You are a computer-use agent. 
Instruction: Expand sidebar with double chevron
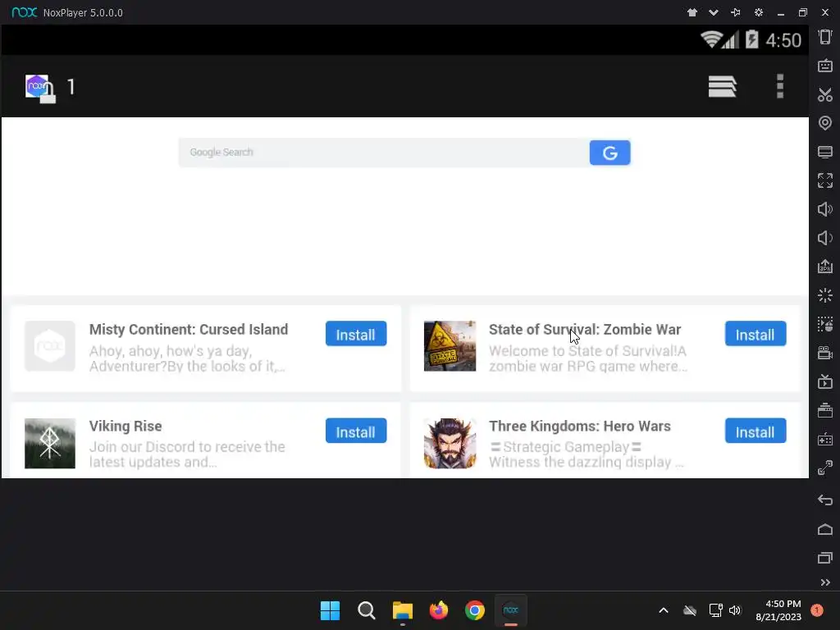pos(825,582)
